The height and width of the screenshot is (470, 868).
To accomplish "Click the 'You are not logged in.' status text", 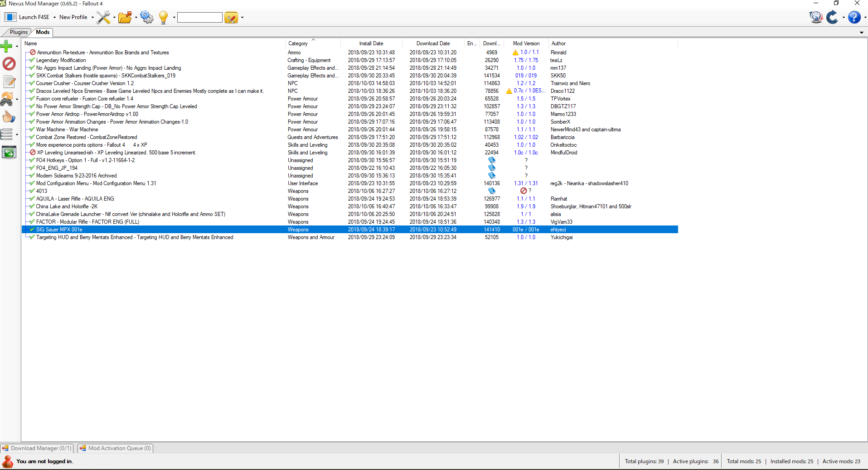I will coord(45,461).
